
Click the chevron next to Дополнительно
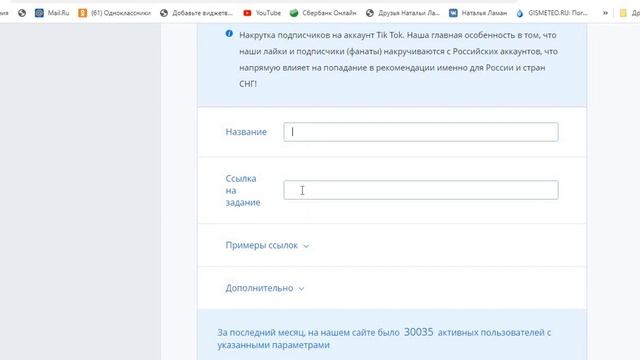click(x=301, y=289)
